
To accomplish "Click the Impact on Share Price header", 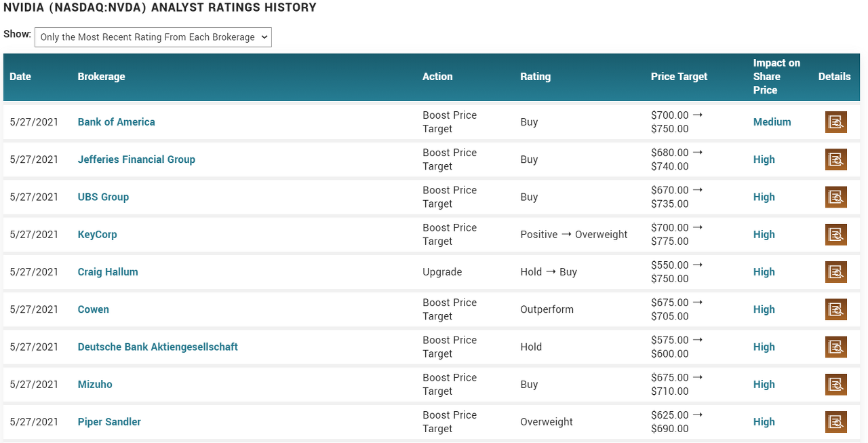I will tap(777, 77).
